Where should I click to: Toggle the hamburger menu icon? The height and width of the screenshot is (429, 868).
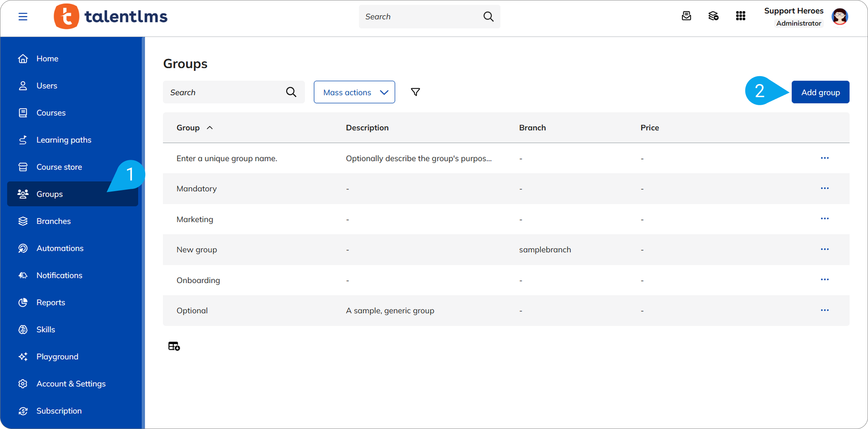coord(23,17)
